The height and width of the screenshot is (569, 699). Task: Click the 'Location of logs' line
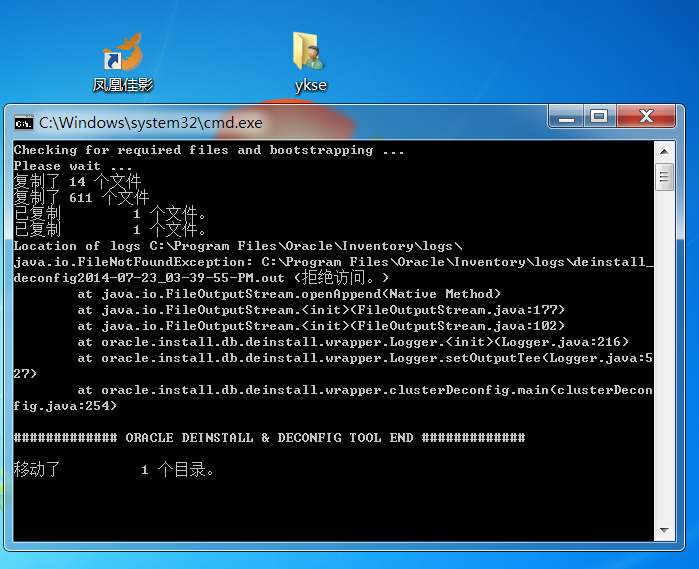pyautogui.click(x=238, y=246)
